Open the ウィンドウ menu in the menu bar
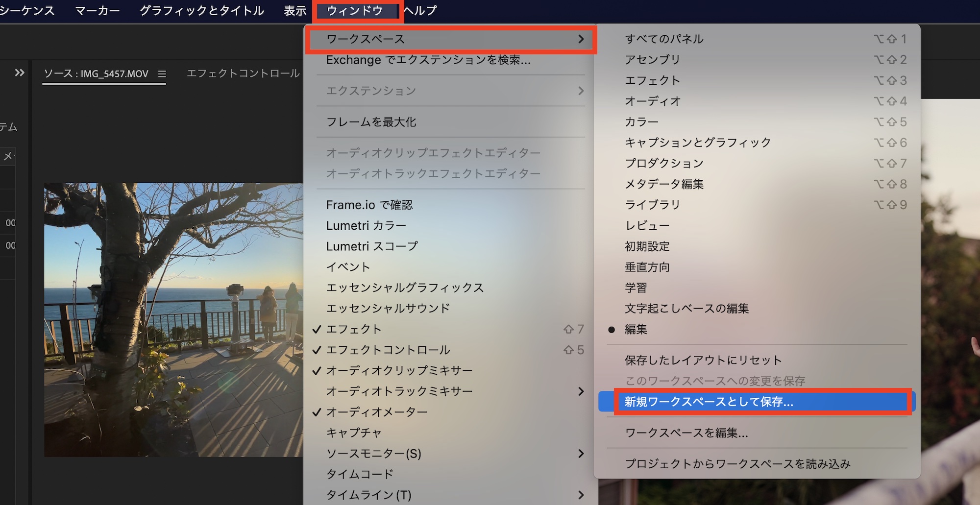This screenshot has width=980, height=505. coord(355,10)
